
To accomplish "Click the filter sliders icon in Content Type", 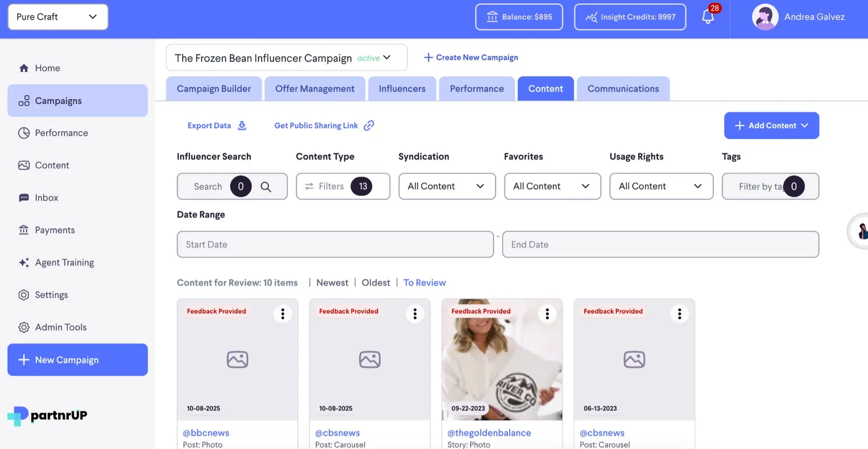I will tap(309, 187).
